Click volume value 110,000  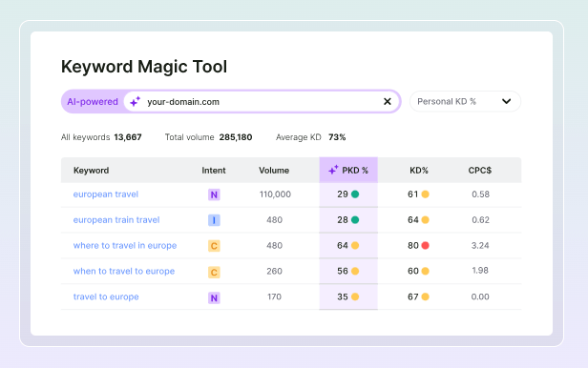(275, 194)
